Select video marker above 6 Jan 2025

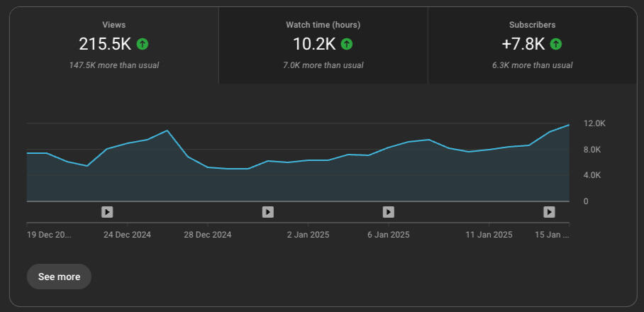pyautogui.click(x=389, y=211)
